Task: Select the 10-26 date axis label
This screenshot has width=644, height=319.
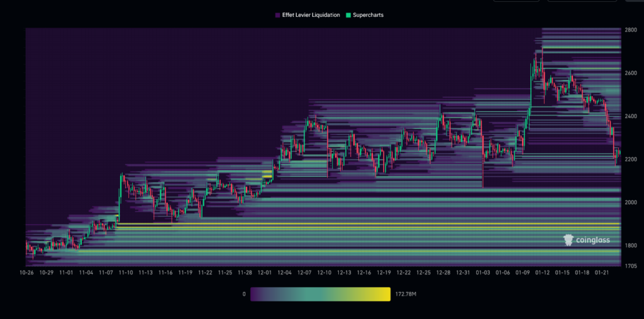Action: click(26, 273)
